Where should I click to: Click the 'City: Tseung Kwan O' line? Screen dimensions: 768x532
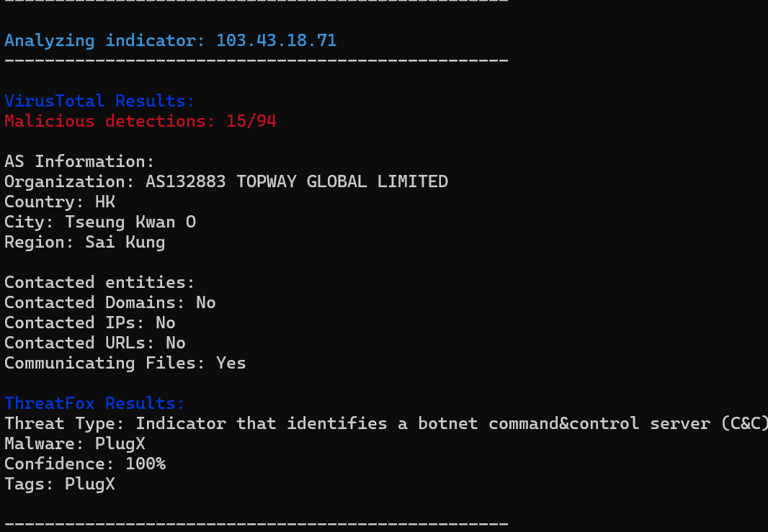[100, 222]
